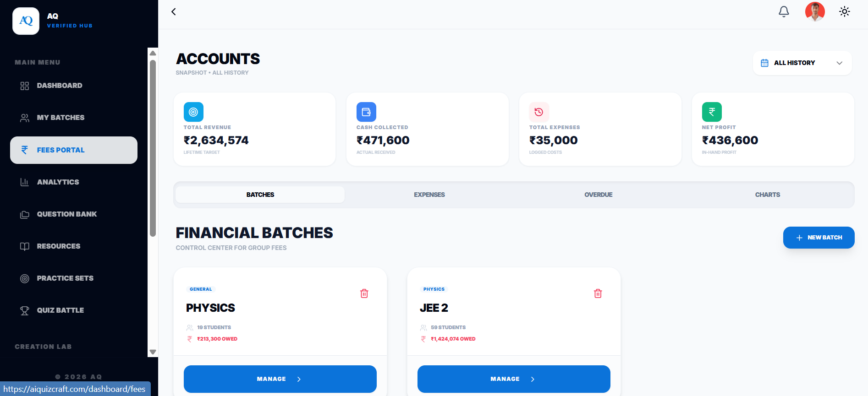The image size is (868, 396).
Task: Click the Total Expenses history icon
Action: (x=539, y=112)
